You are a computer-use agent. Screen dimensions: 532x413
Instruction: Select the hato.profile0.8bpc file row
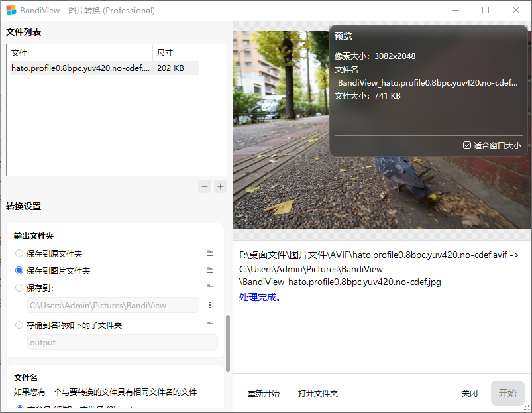[x=105, y=68]
